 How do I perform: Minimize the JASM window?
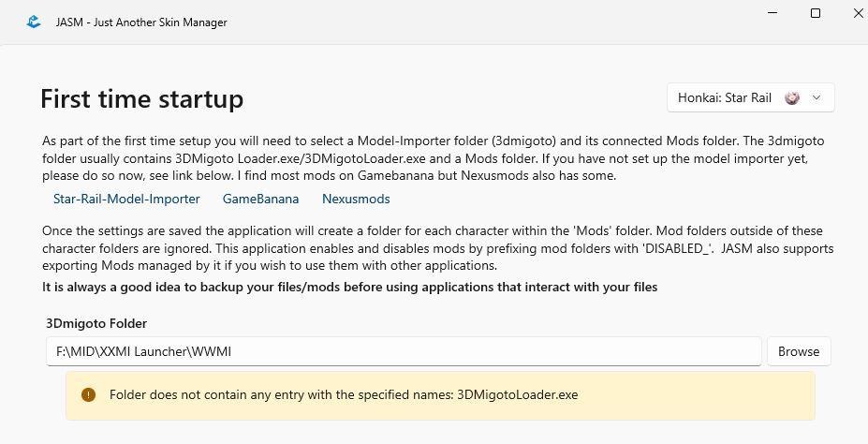click(771, 13)
